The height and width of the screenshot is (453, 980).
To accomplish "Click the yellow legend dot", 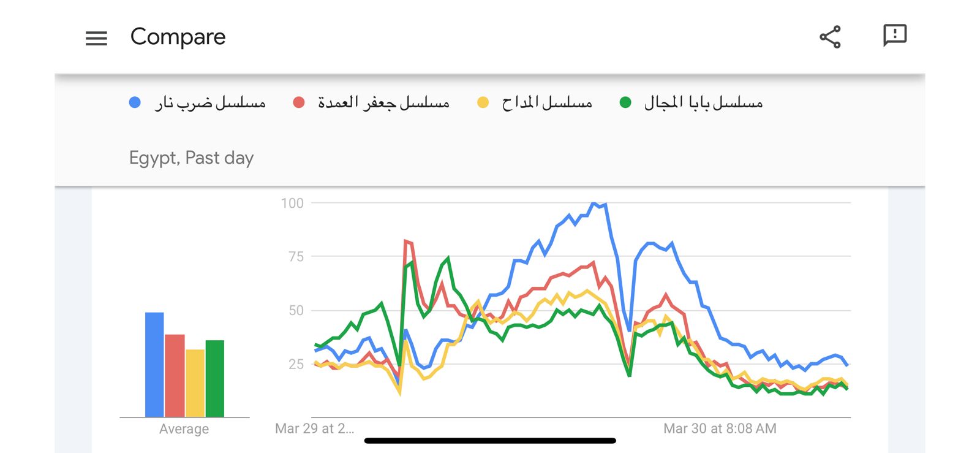I will (x=483, y=102).
